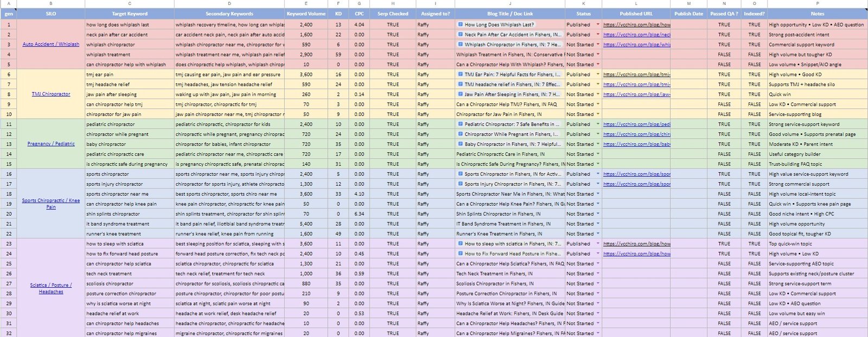Click note 'Trust-building FAQ topic'
The height and width of the screenshot is (337, 868).
point(818,164)
